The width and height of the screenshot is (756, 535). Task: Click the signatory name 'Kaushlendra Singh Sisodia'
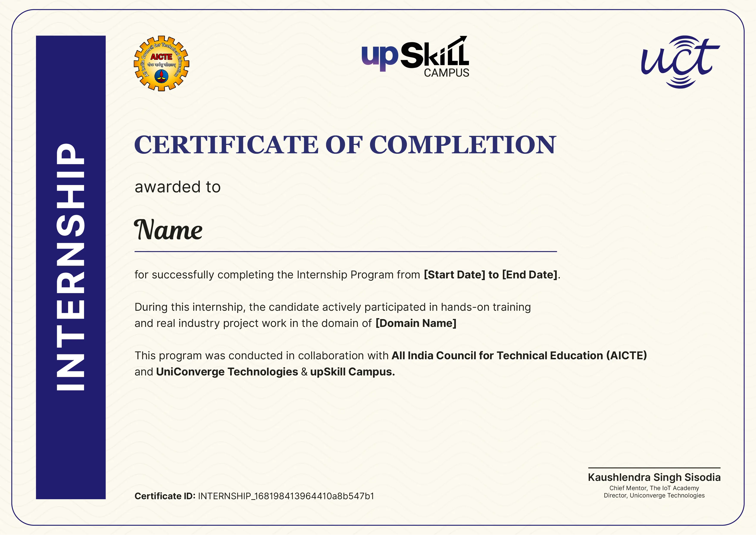pyautogui.click(x=654, y=477)
